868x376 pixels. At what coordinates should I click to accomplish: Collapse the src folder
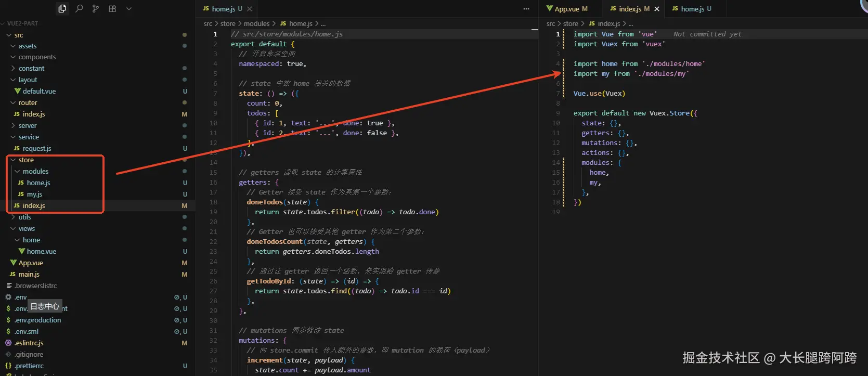[x=19, y=35]
